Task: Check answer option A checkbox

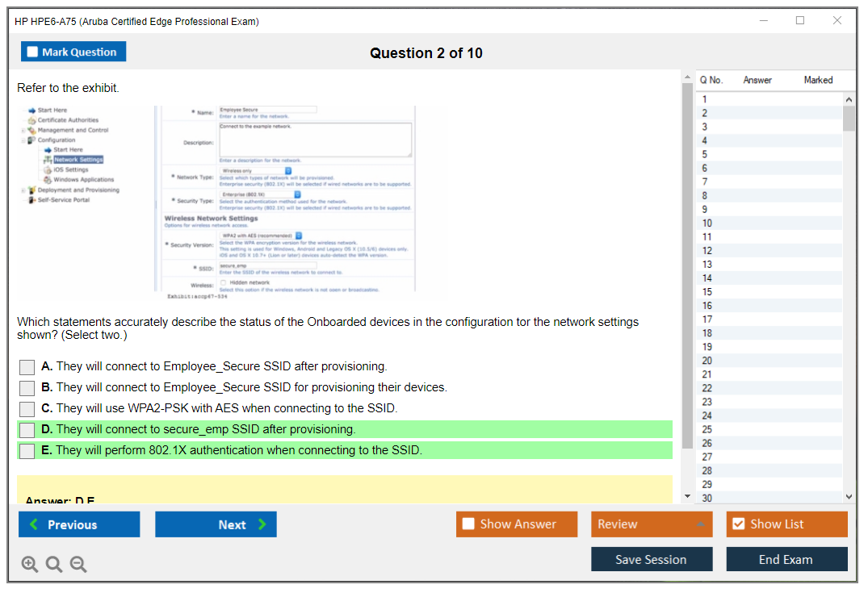Action: pos(27,367)
